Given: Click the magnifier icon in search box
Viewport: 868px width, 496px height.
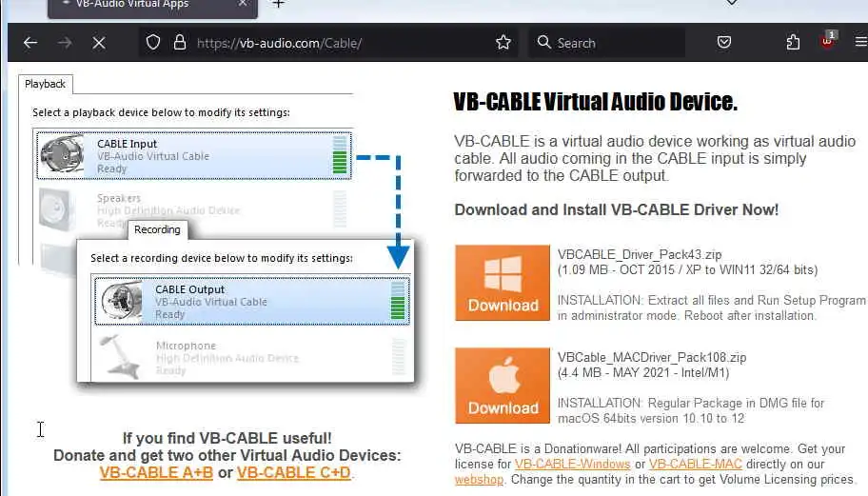Looking at the screenshot, I should coord(544,42).
